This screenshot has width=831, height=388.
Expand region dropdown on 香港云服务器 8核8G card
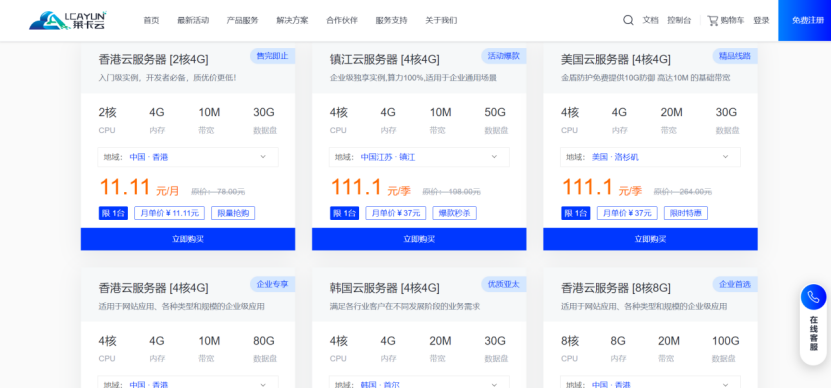pyautogui.click(x=650, y=382)
